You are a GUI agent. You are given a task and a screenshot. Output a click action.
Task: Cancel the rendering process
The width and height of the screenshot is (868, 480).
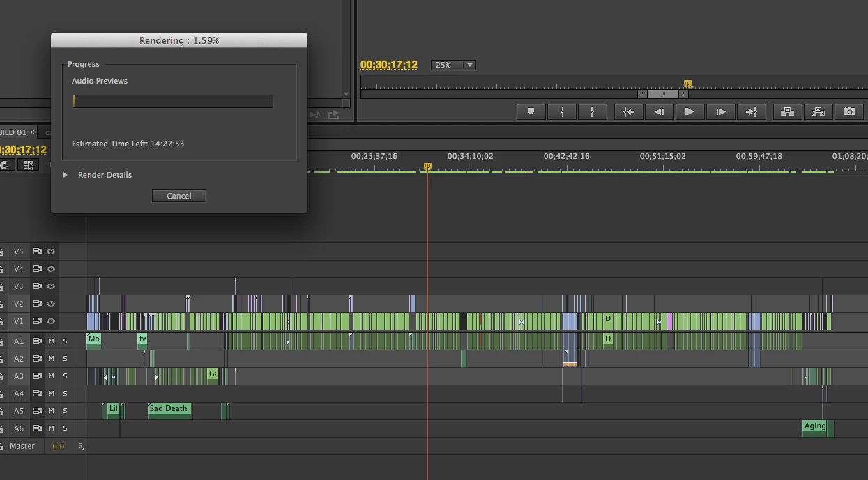(x=179, y=196)
